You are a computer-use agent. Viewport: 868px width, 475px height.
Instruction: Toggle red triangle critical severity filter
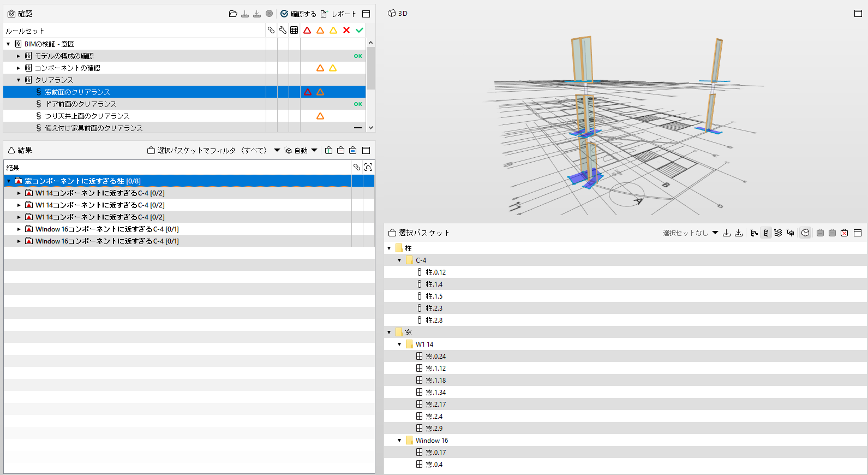(x=307, y=30)
